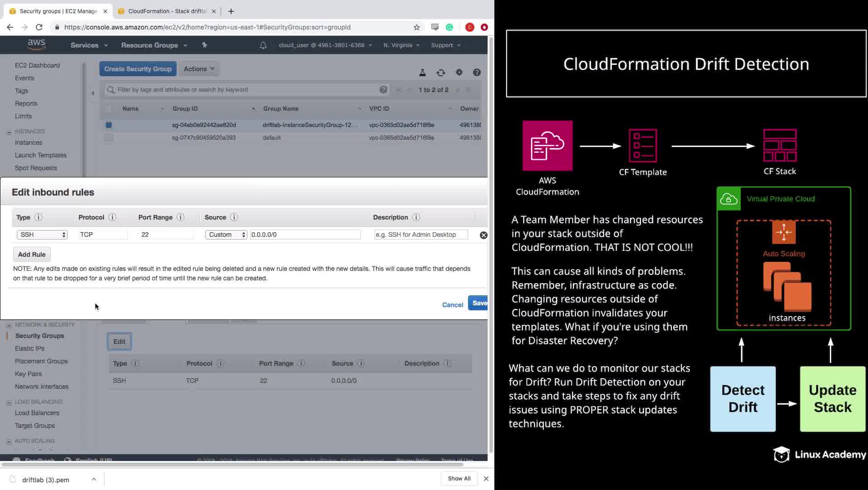Image resolution: width=868 pixels, height=490 pixels.
Task: Save the inbound rules changes
Action: point(478,303)
